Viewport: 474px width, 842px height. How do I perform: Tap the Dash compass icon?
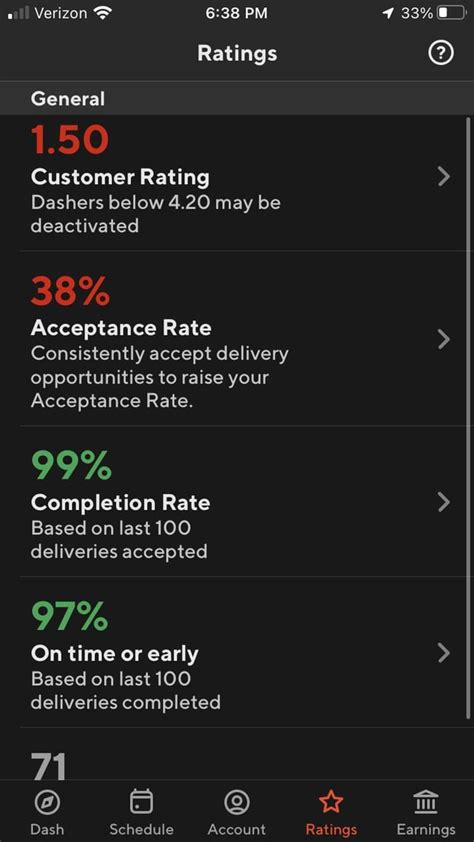47,803
